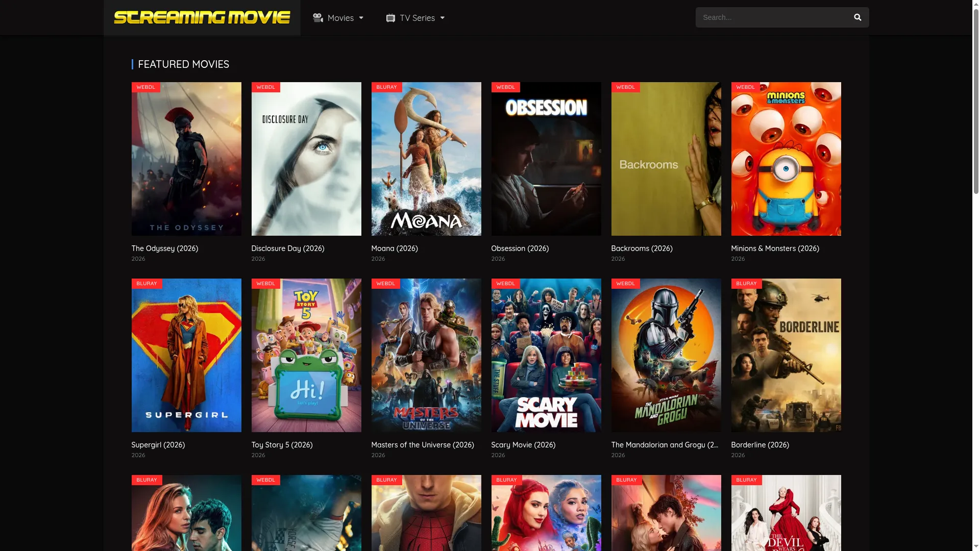Click the Movies camera icon

[x=318, y=18]
